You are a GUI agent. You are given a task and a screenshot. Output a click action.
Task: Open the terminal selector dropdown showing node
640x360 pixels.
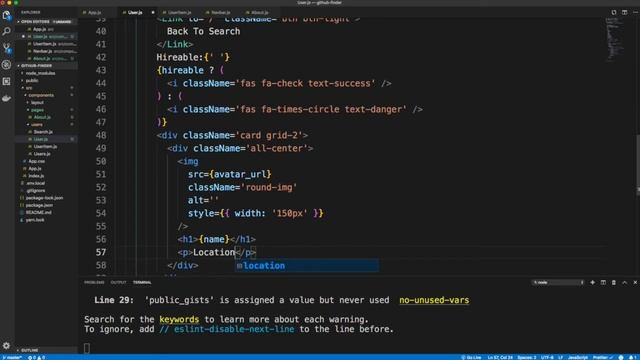[x=558, y=282]
